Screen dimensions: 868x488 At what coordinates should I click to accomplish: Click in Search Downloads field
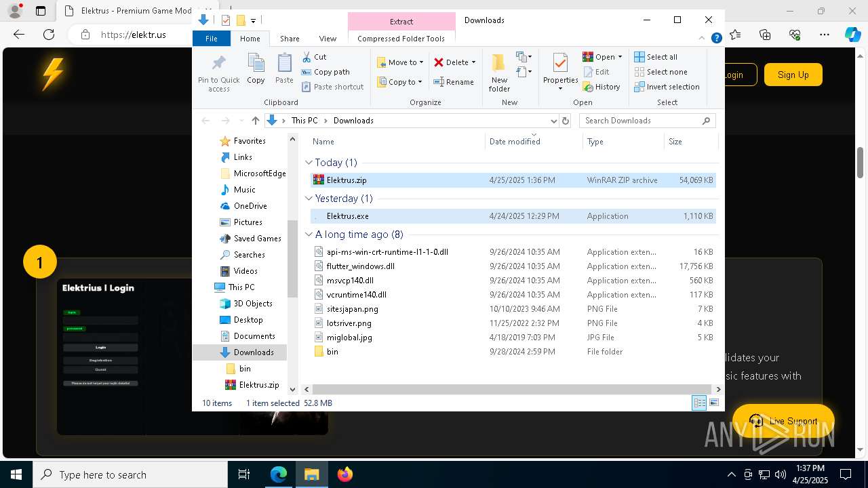[x=648, y=121]
